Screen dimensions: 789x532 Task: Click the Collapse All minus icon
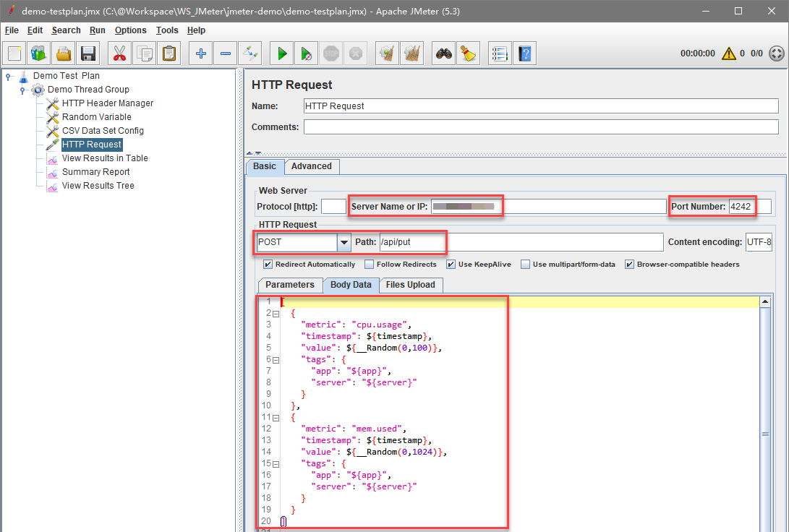(226, 53)
